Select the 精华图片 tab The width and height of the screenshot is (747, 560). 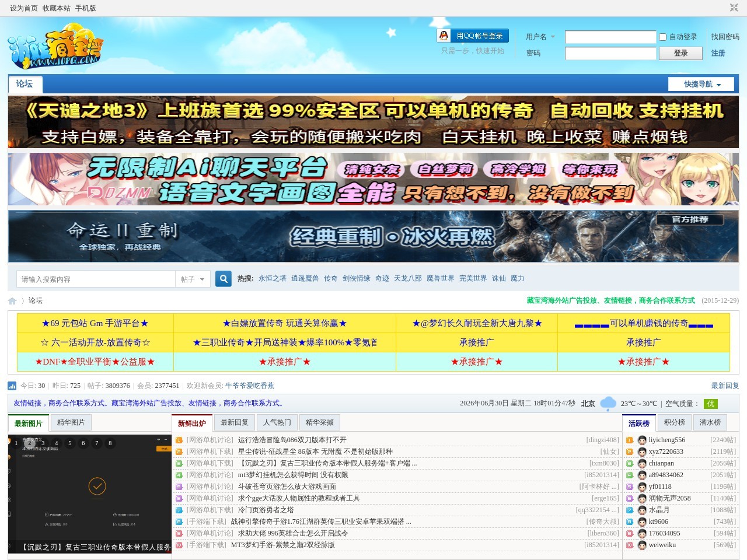(71, 422)
